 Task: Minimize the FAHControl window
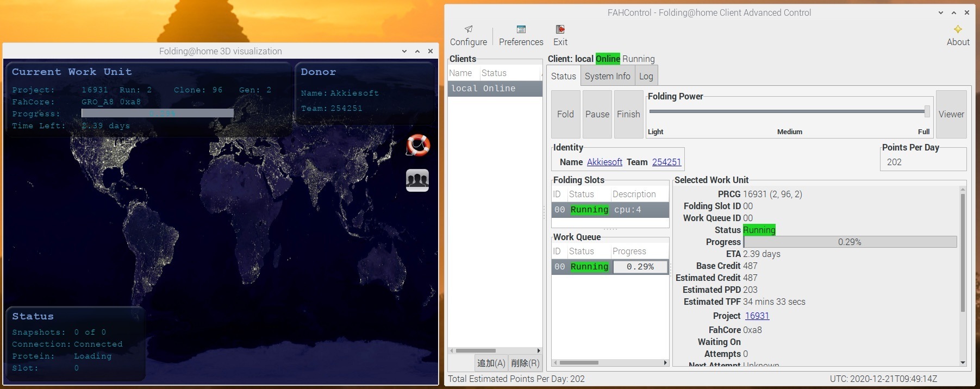[941, 12]
